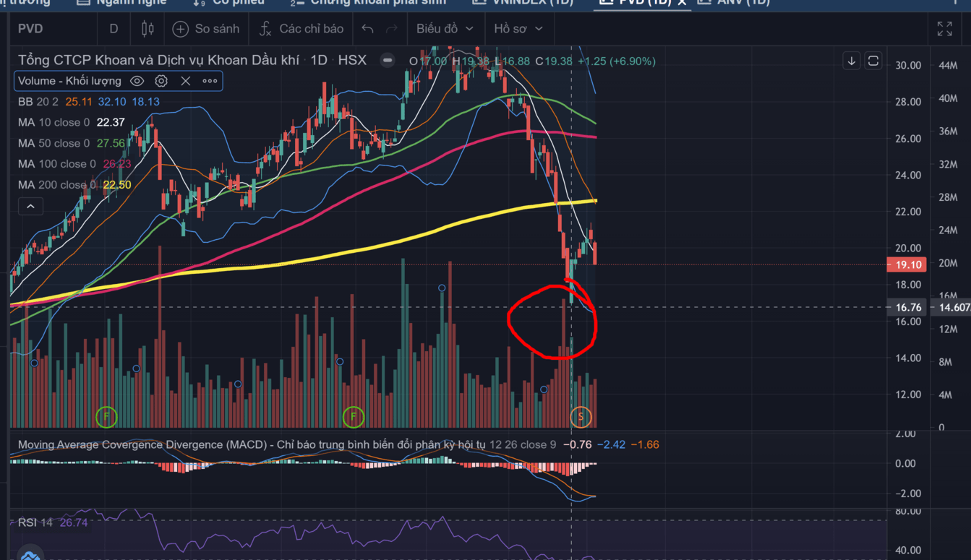Screen dimensions: 971x560
Task: Click the So sánh compare button
Action: pos(206,29)
